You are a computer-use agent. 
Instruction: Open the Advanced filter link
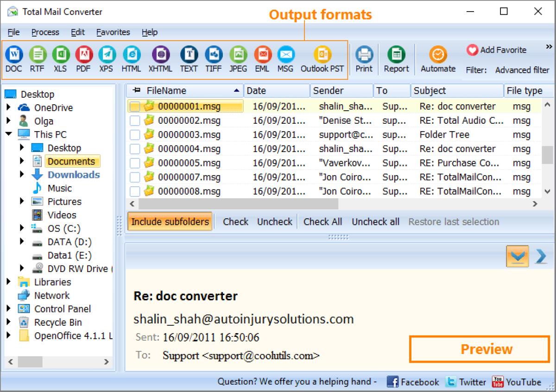point(522,70)
